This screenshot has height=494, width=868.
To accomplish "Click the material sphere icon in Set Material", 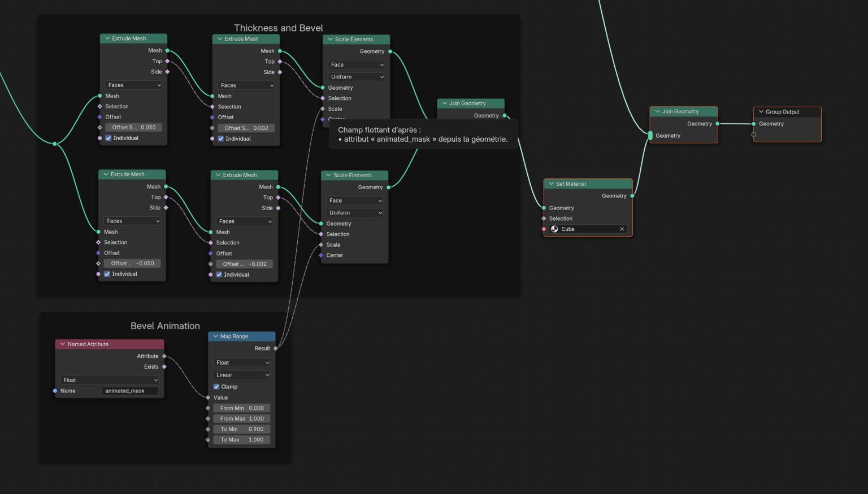I will pos(554,229).
